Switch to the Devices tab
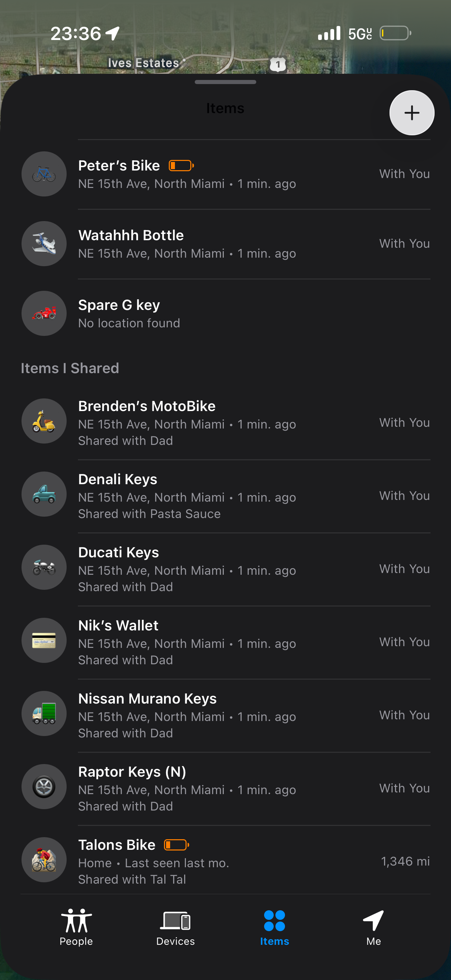Screen dimensions: 451x980 pyautogui.click(x=175, y=927)
